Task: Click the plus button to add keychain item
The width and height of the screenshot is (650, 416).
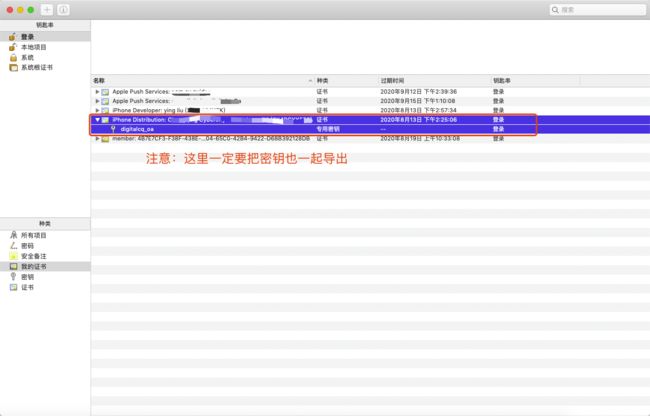Action: click(47, 10)
